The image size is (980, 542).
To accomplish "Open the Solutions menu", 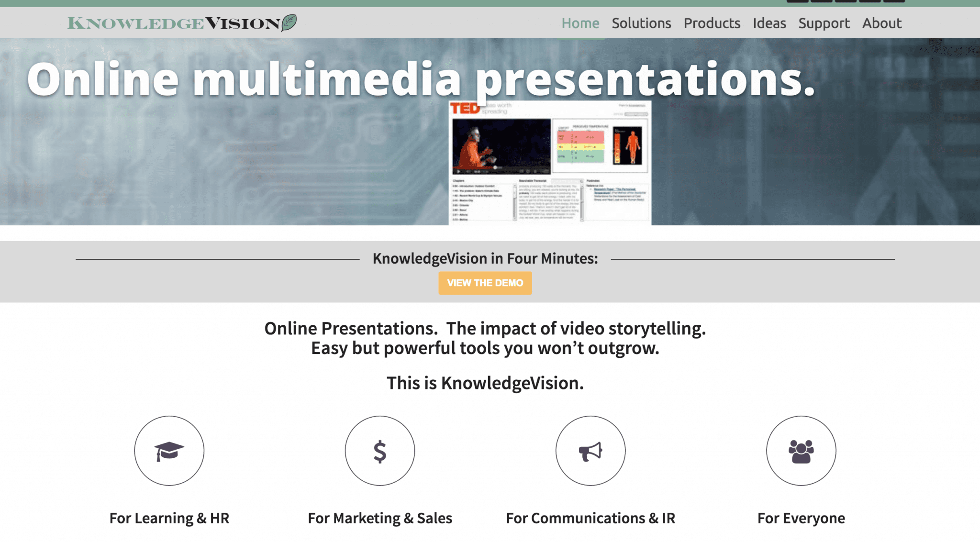I will (641, 23).
